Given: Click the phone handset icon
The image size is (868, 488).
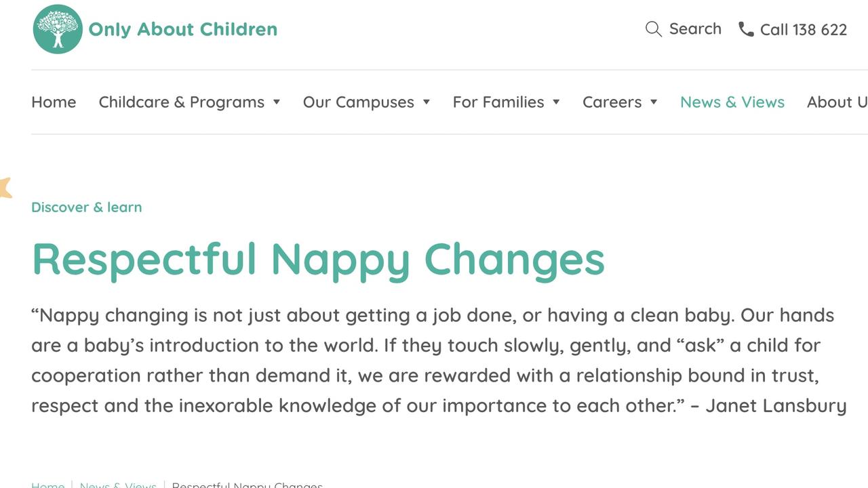Looking at the screenshot, I should click(x=746, y=29).
